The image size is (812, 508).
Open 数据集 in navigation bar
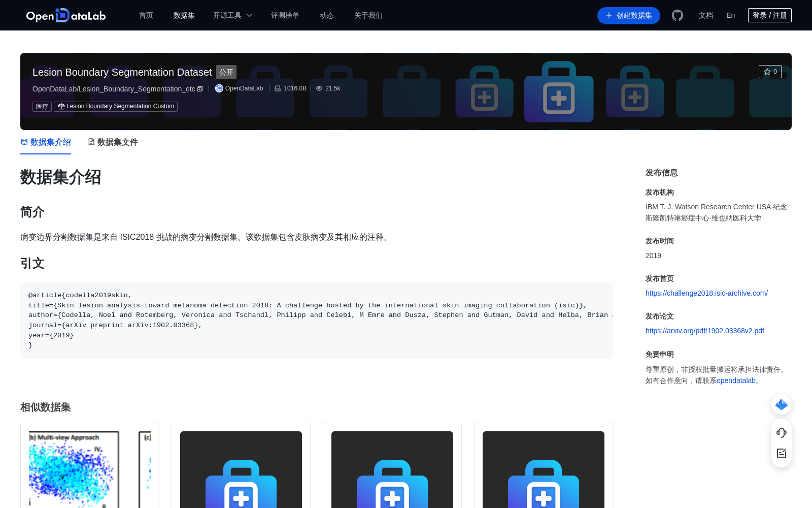point(184,15)
